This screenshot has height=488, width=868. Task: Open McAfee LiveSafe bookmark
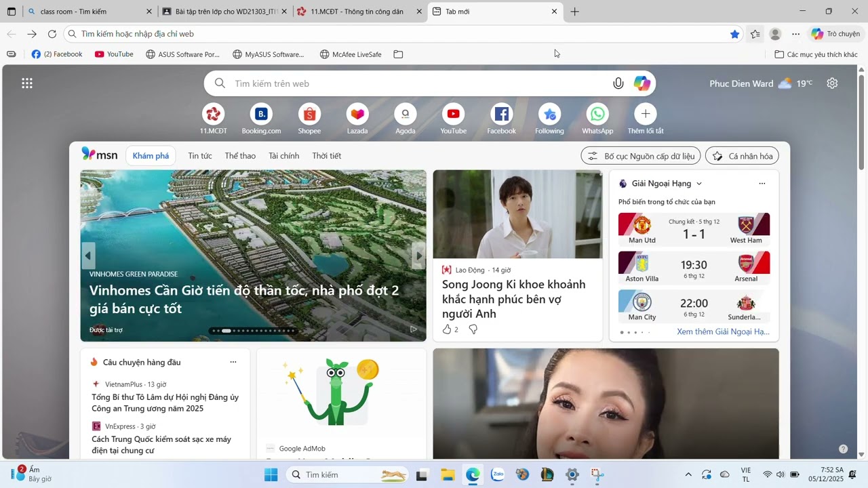[351, 54]
